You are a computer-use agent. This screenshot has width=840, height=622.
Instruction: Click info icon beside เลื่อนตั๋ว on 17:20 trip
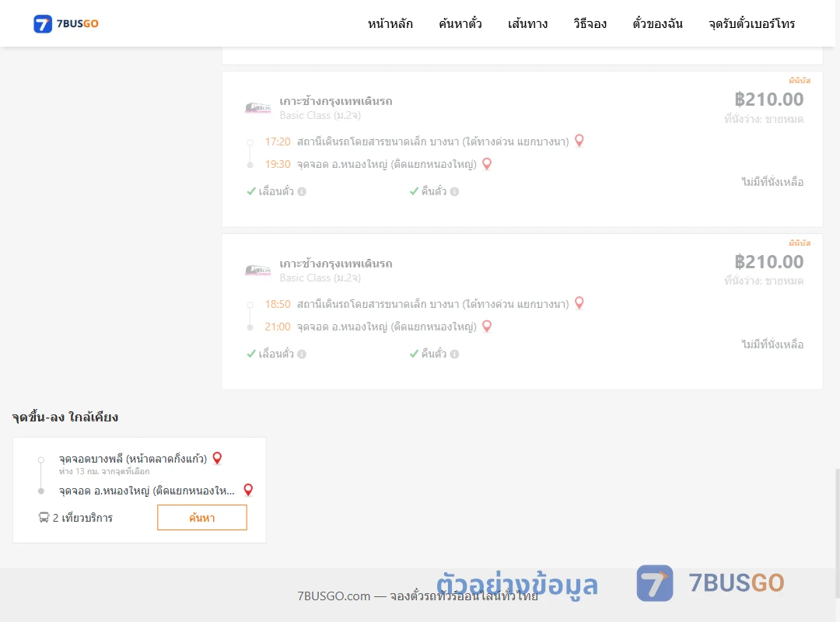302,192
